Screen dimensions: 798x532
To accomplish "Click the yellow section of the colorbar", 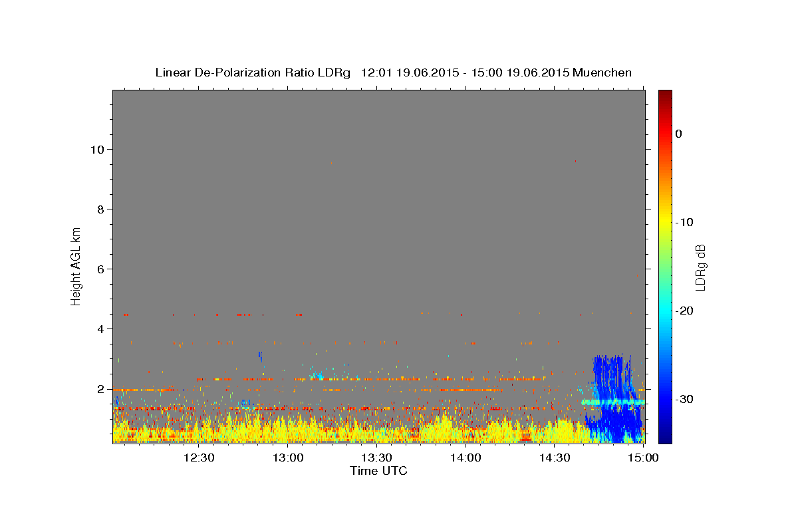I will tap(664, 222).
